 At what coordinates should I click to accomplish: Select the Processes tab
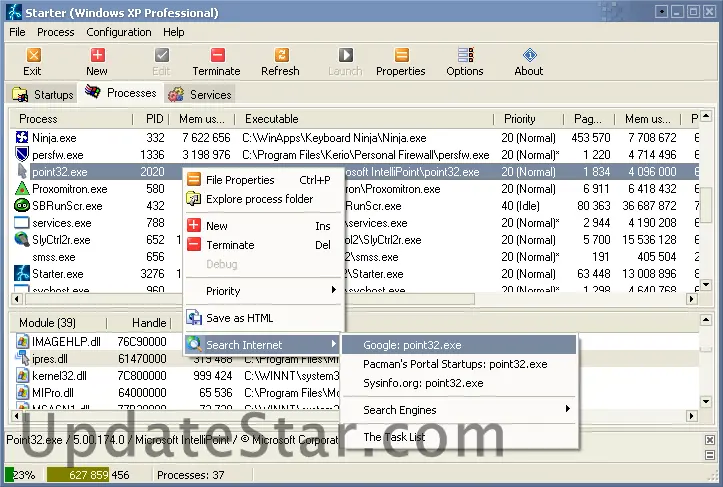[x=120, y=93]
